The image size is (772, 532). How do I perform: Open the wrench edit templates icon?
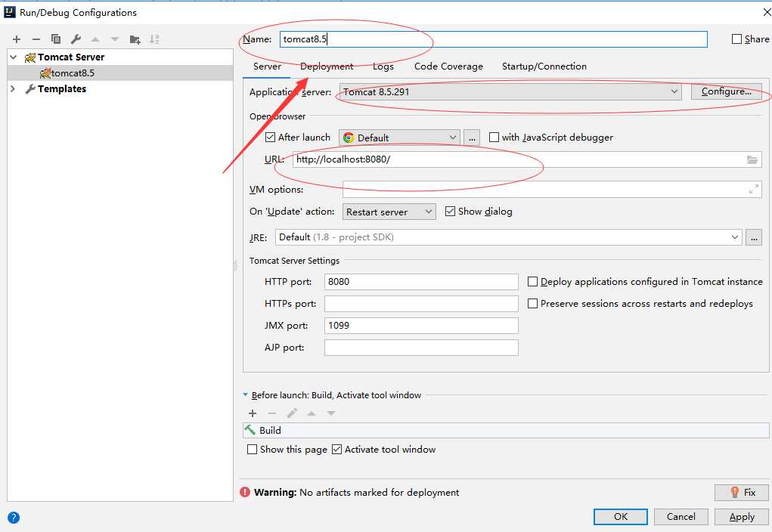[x=76, y=39]
